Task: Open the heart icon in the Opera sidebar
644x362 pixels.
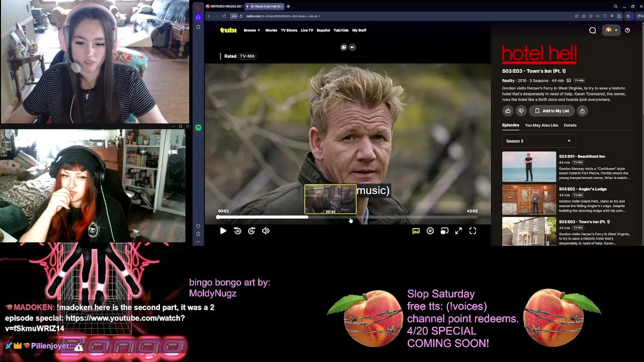Action: tap(198, 226)
